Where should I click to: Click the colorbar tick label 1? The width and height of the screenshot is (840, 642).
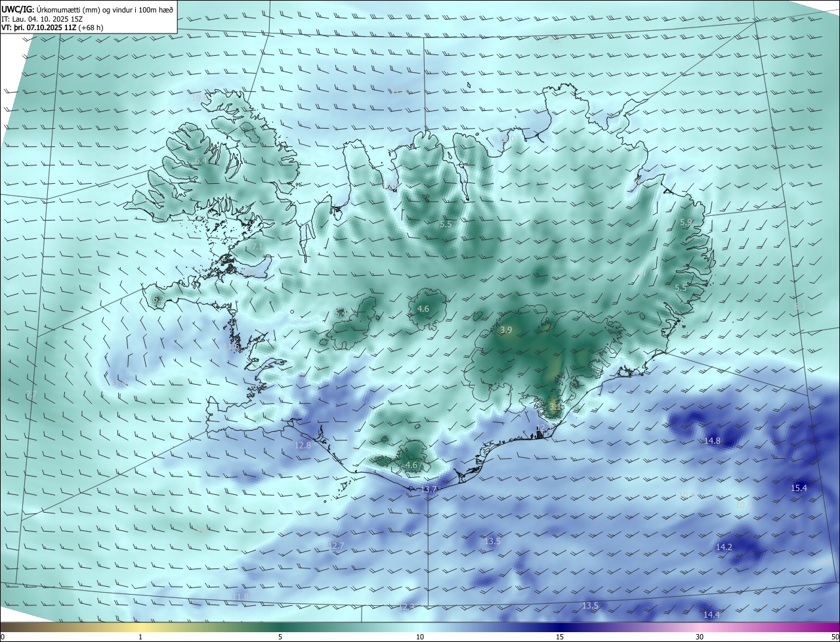click(x=140, y=637)
